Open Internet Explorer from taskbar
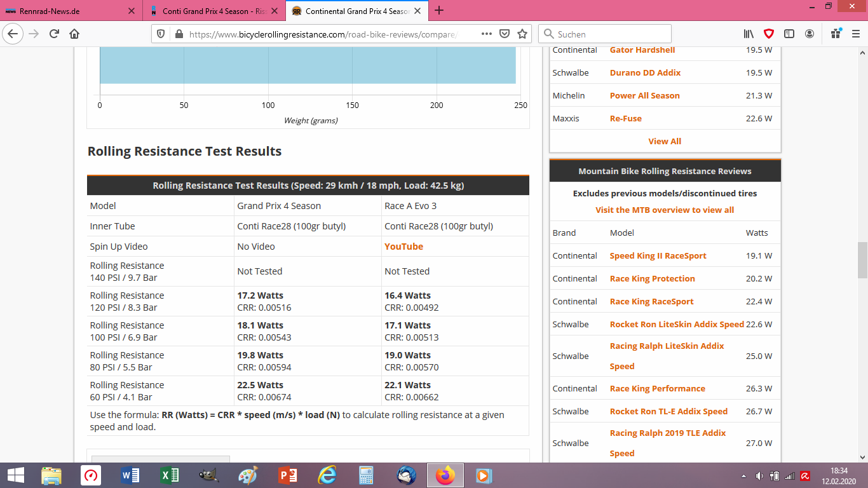 pyautogui.click(x=327, y=475)
